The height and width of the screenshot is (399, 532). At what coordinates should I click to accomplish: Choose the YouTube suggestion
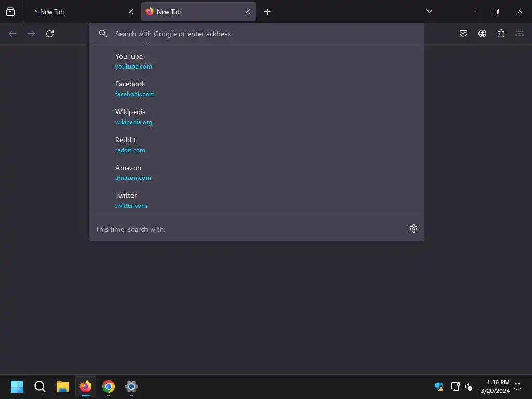(x=257, y=61)
